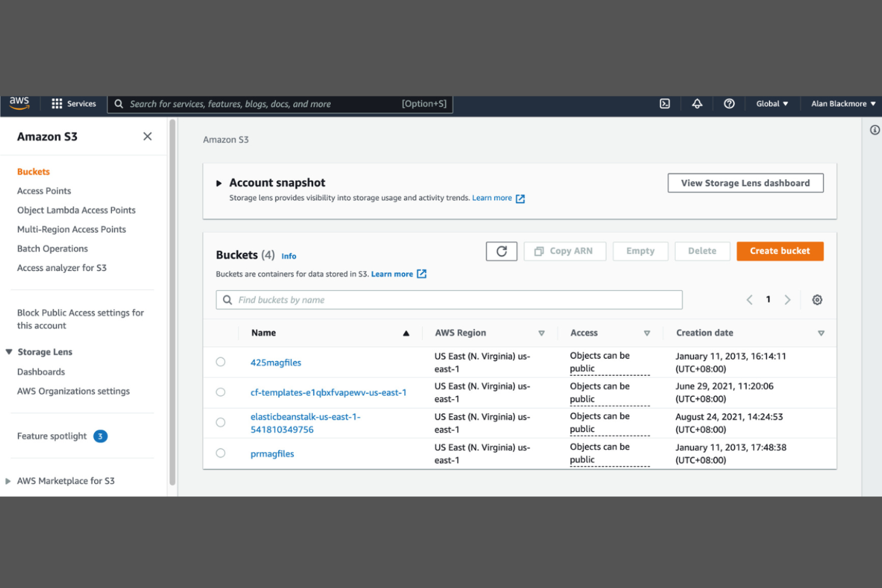Open the AWS Region column filter
Viewport: 882px width, 588px height.
[542, 333]
